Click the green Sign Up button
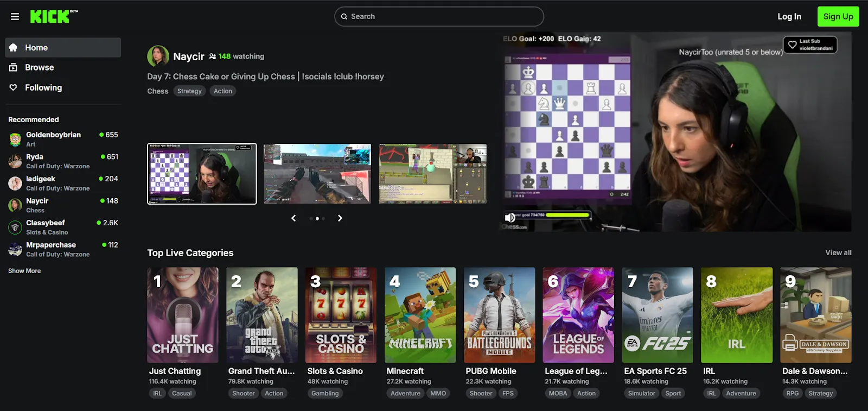The image size is (868, 411). point(838,16)
